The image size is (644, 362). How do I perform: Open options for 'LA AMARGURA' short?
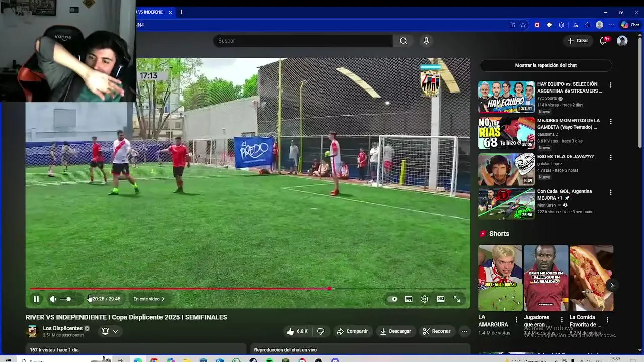coord(516,320)
